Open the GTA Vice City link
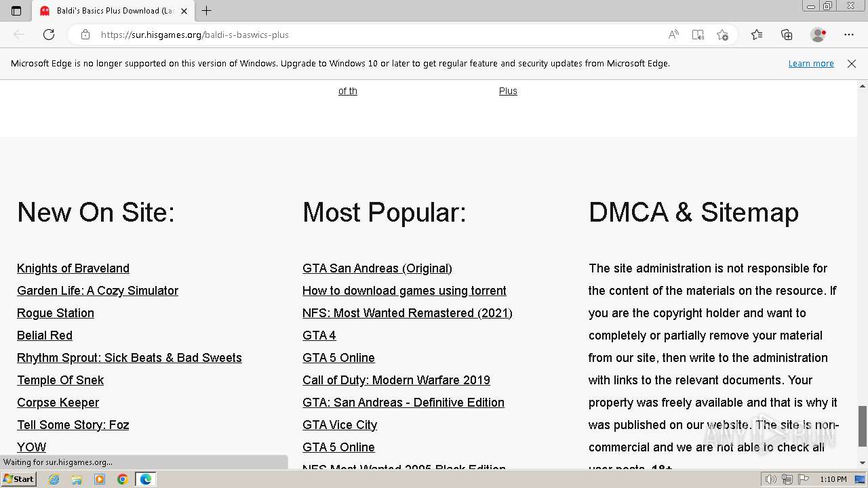 pyautogui.click(x=340, y=425)
